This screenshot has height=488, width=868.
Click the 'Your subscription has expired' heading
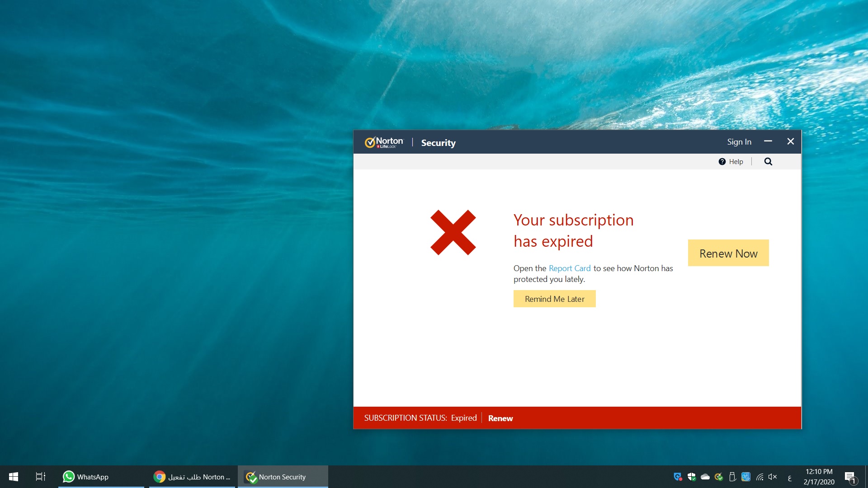tap(573, 230)
